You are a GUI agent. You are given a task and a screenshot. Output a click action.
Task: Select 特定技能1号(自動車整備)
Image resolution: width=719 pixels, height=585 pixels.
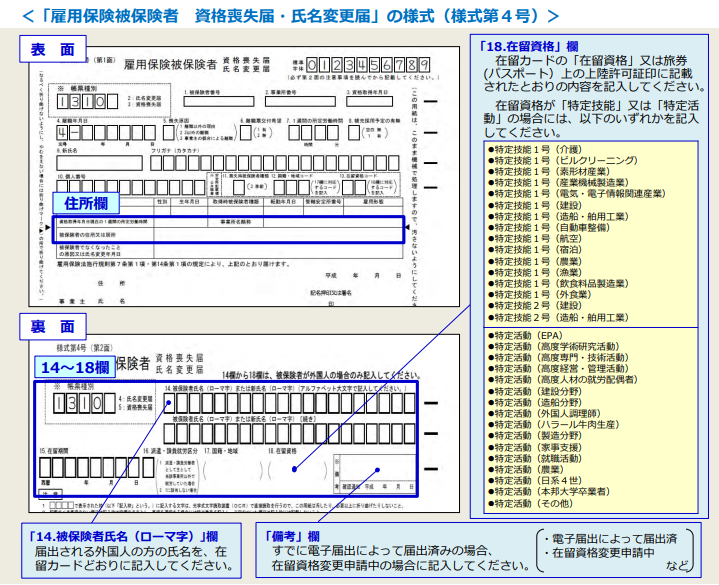point(549,227)
